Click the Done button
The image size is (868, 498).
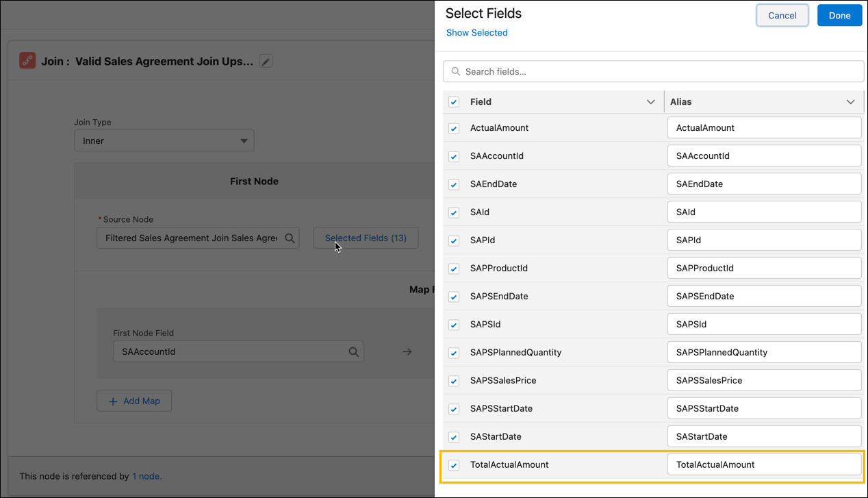839,15
